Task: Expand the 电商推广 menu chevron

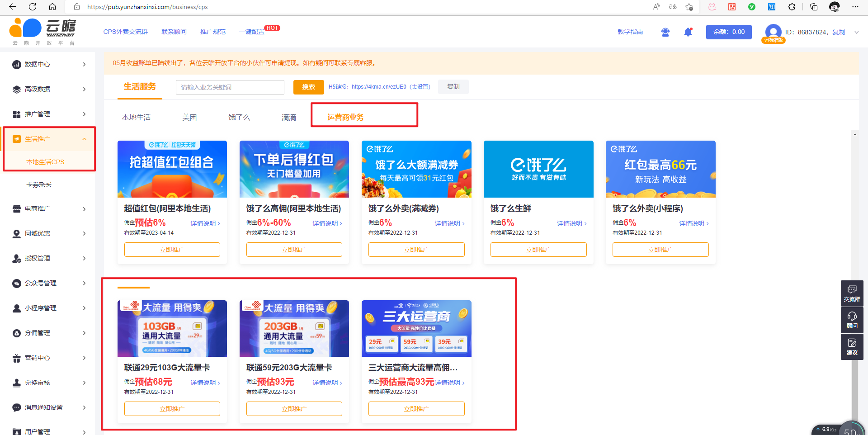Action: pyautogui.click(x=84, y=209)
